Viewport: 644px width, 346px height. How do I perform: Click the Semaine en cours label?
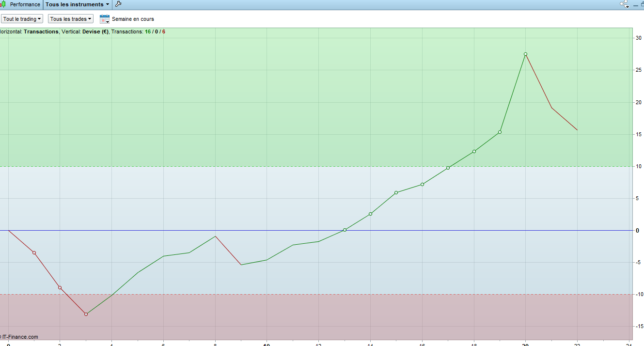133,19
